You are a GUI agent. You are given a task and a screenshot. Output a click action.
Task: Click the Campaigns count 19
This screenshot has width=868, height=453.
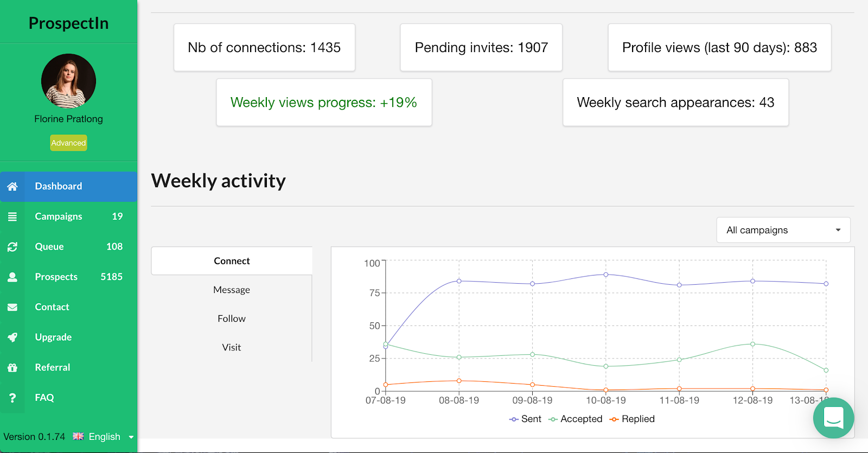click(x=117, y=216)
